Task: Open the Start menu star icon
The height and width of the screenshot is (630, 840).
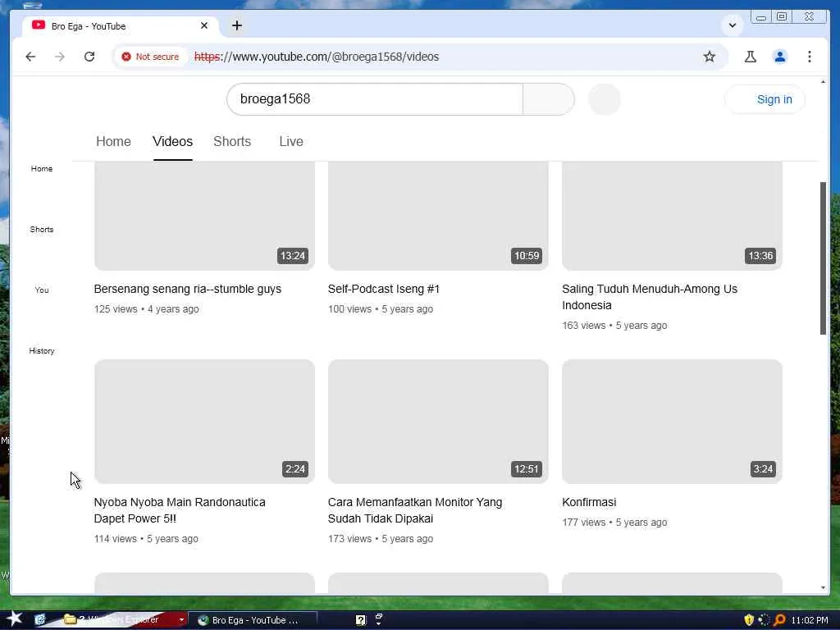Action: point(15,619)
